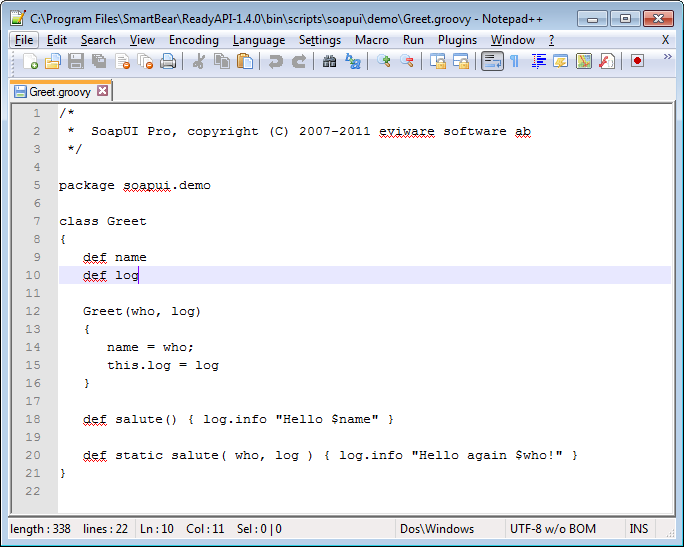Image resolution: width=684 pixels, height=547 pixels.
Task: Click the length : 338 status text
Action: point(40,529)
